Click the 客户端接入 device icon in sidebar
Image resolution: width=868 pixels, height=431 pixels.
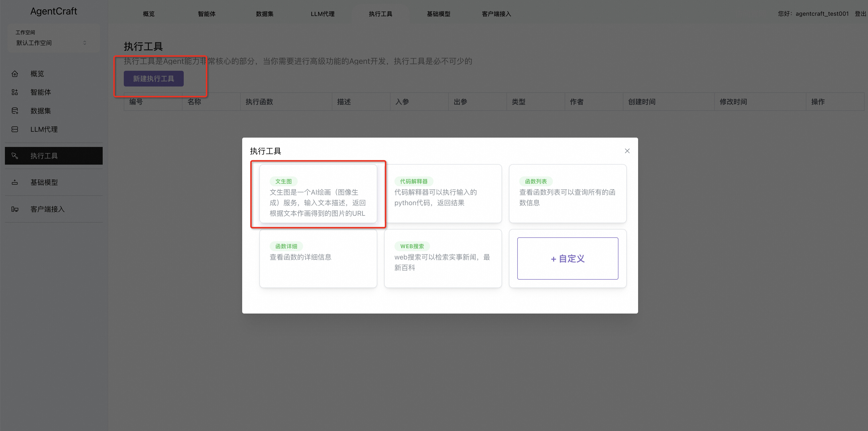pos(14,209)
